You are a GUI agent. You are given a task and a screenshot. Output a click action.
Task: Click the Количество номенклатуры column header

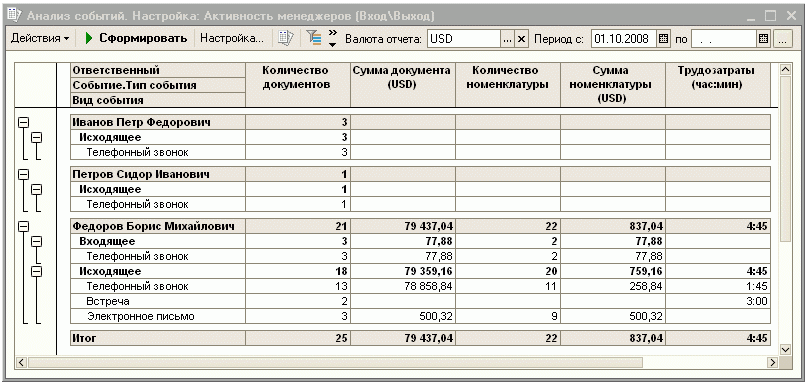[x=508, y=85]
